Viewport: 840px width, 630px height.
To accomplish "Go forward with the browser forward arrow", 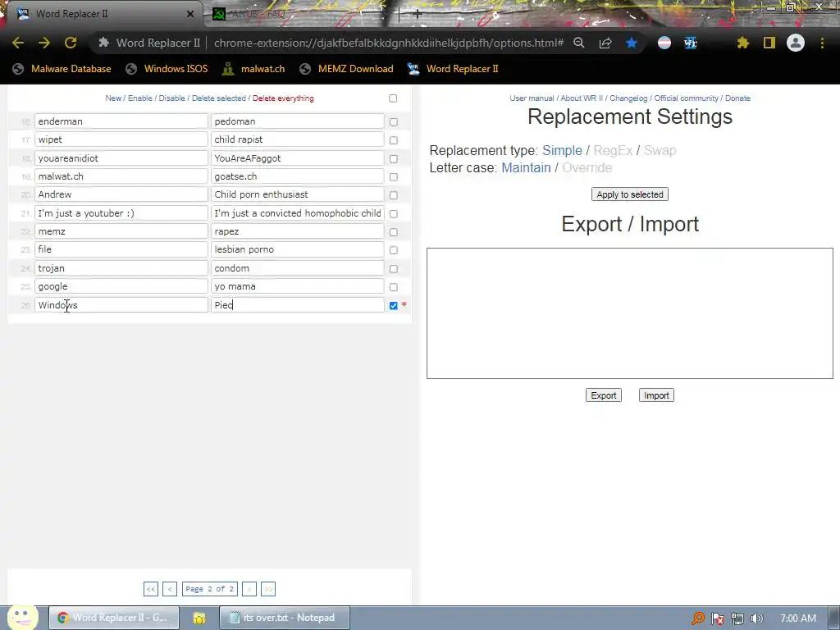I will point(44,43).
